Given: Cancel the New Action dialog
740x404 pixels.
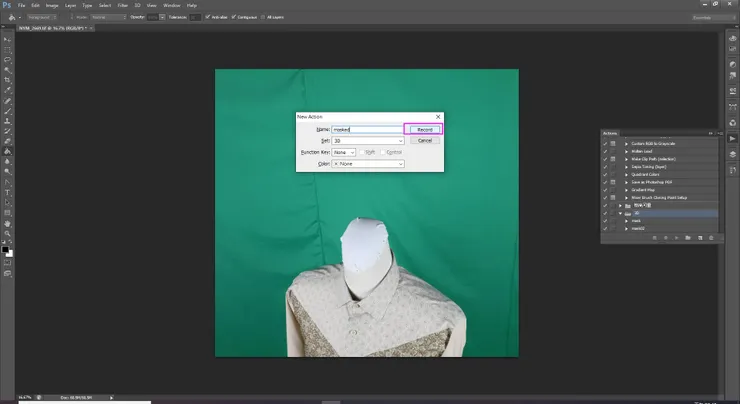Looking at the screenshot, I should pos(423,141).
